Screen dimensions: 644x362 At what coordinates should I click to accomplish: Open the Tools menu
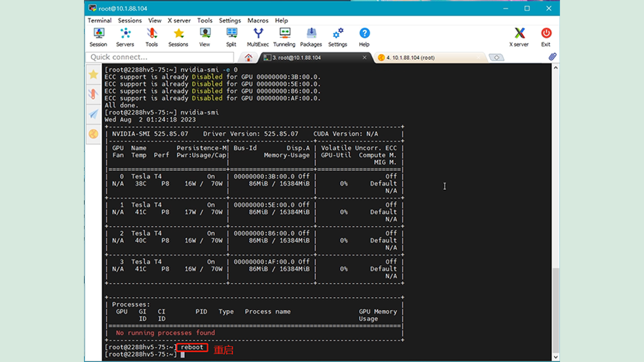pyautogui.click(x=205, y=21)
